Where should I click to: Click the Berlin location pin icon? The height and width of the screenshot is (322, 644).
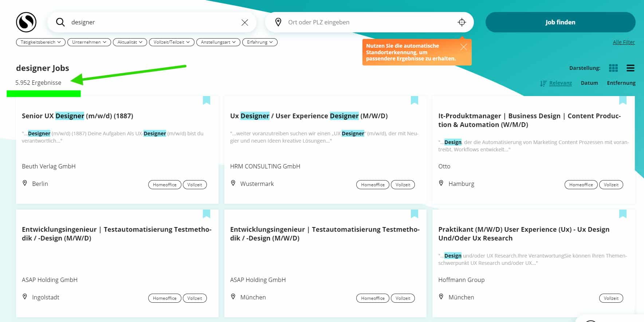25,183
